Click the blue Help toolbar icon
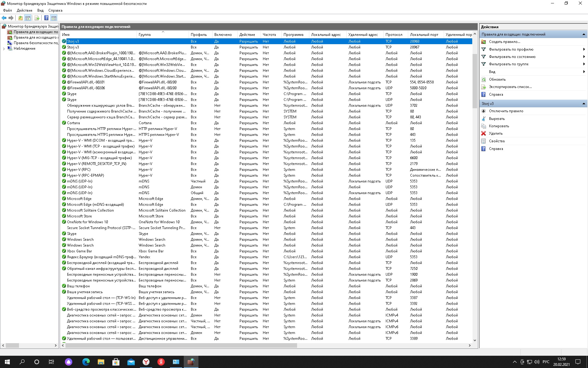 pos(46,18)
